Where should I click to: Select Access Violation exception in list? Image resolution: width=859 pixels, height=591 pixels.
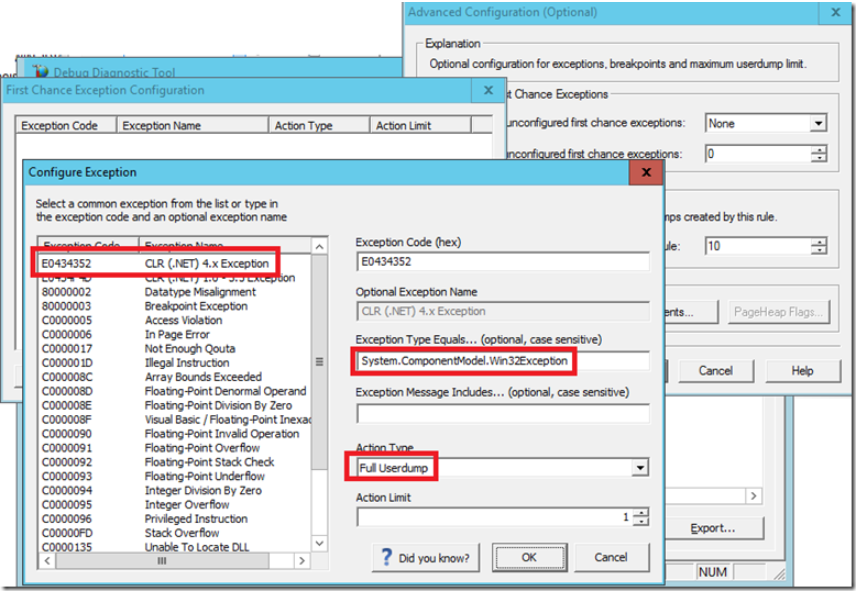(183, 320)
